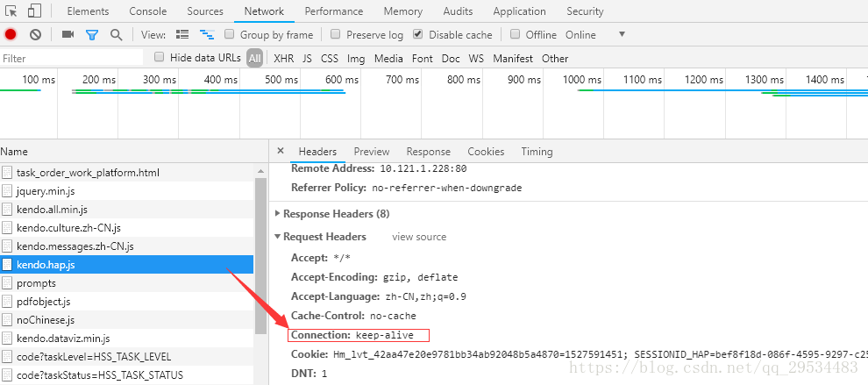Image resolution: width=868 pixels, height=385 pixels.
Task: Filter requests by JS
Action: [x=307, y=58]
